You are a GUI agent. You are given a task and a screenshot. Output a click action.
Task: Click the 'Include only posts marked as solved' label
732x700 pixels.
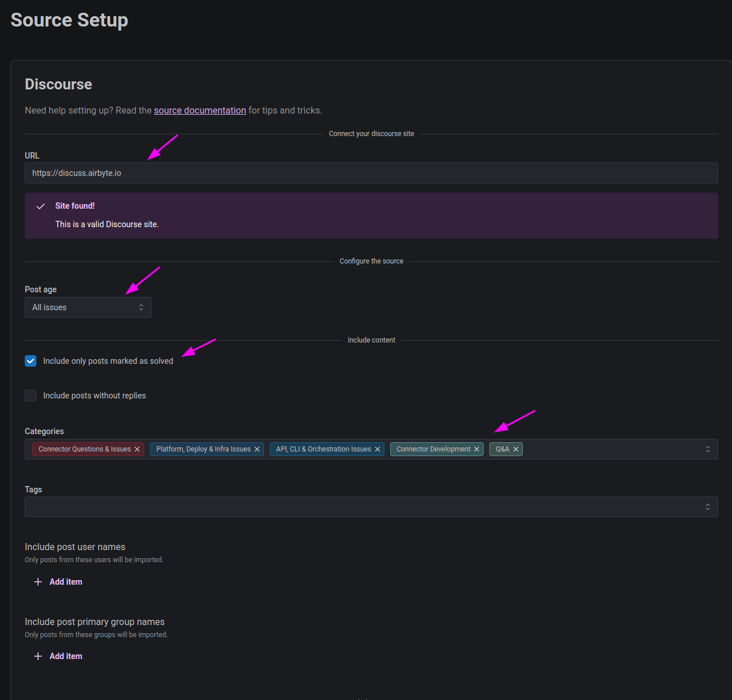tap(108, 361)
